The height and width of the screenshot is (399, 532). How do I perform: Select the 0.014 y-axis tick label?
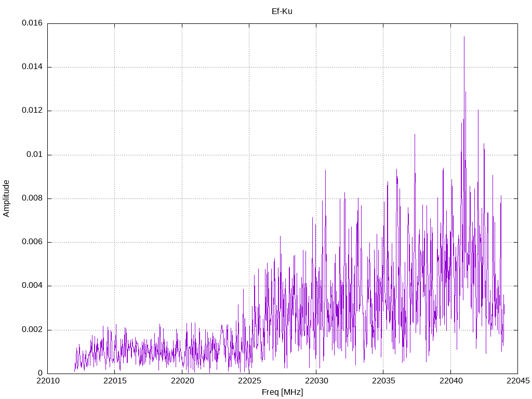32,67
